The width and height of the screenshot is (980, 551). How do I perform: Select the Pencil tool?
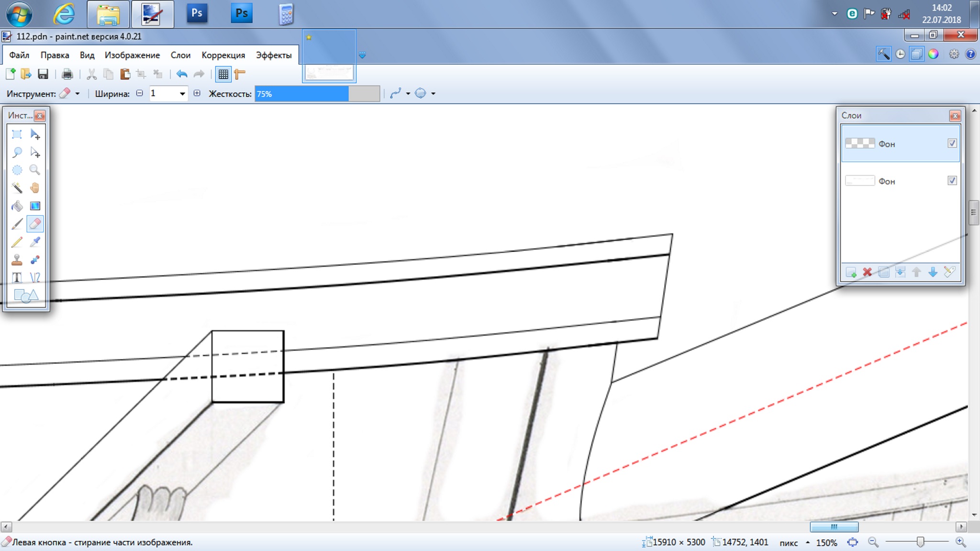coord(17,242)
